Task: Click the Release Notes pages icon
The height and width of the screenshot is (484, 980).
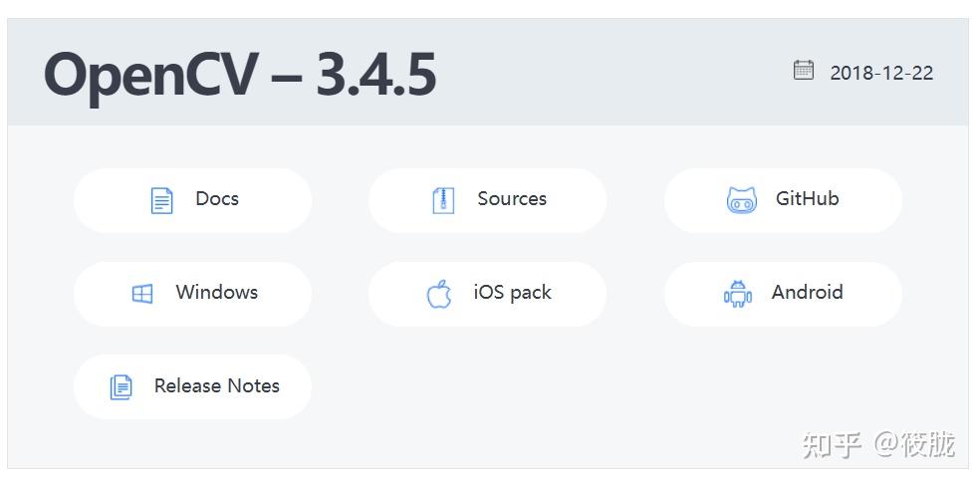Action: click(x=122, y=387)
